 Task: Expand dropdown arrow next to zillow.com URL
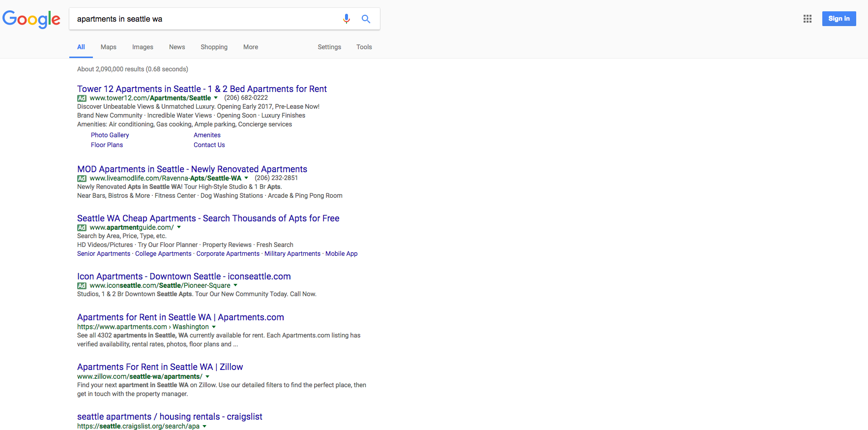click(207, 377)
